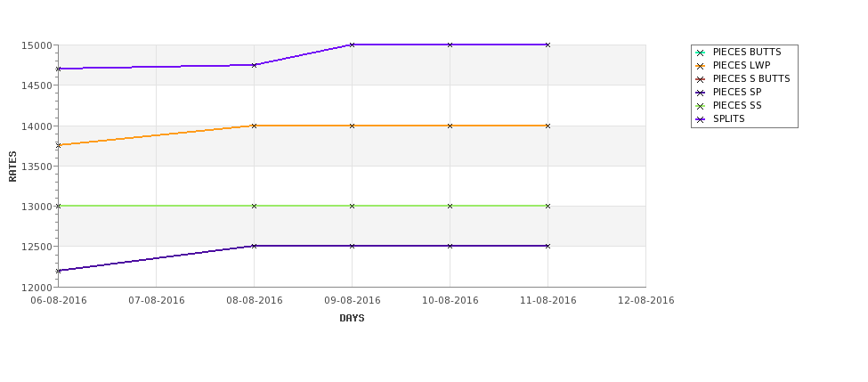Click PIECES SP point at 06-08-2016
This screenshot has width=868, height=382.
[58, 271]
